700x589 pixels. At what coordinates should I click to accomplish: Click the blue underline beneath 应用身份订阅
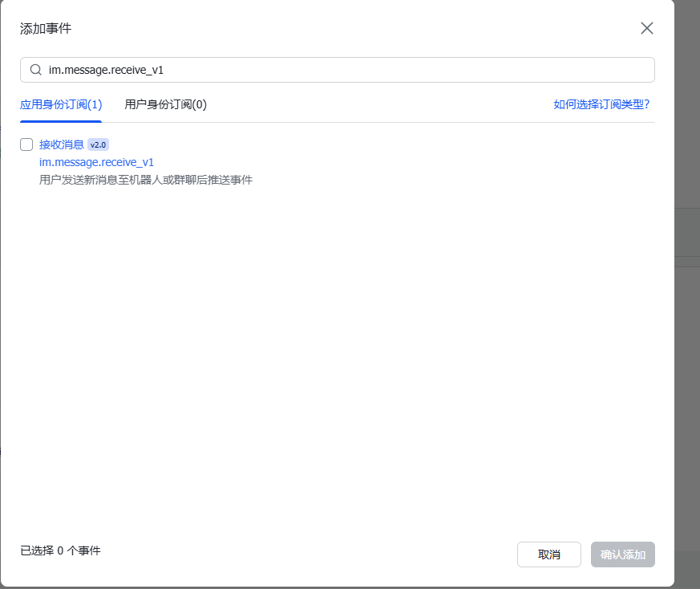pos(61,121)
